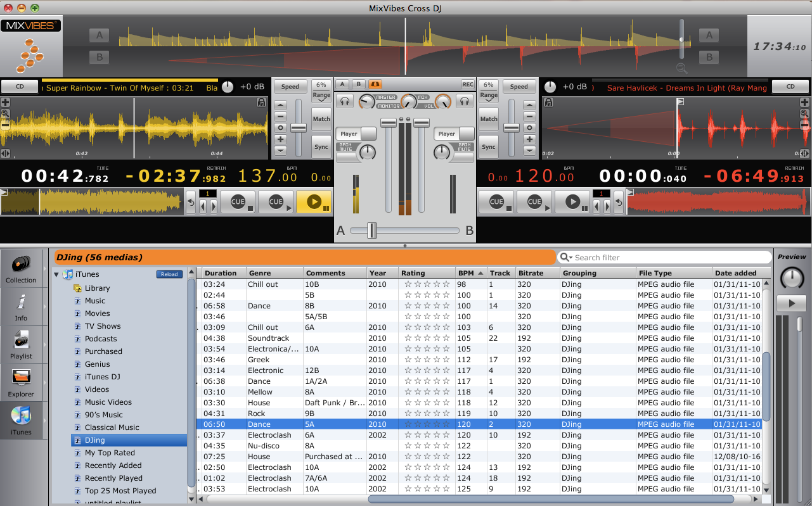The image size is (812, 506).
Task: Open the Info panel in sidebar
Action: coord(21,306)
